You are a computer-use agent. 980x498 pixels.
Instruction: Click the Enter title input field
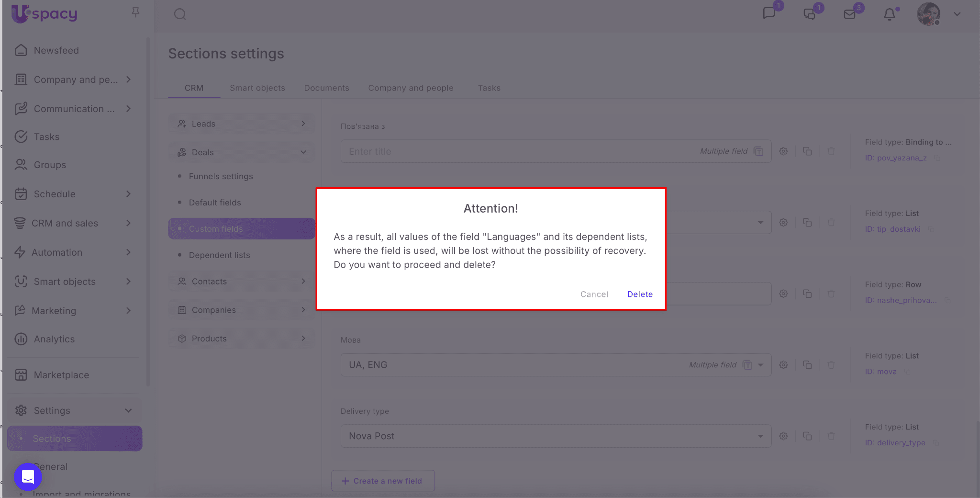coord(517,151)
